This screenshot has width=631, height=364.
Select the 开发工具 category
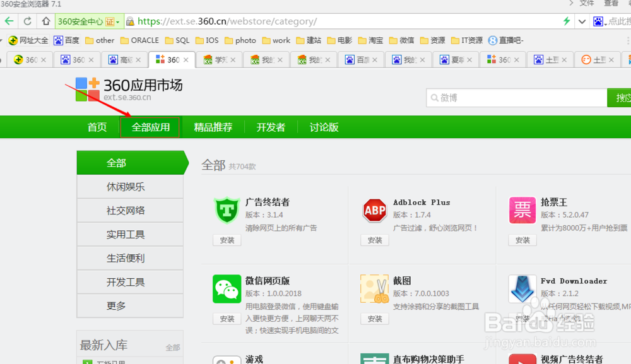[130, 282]
